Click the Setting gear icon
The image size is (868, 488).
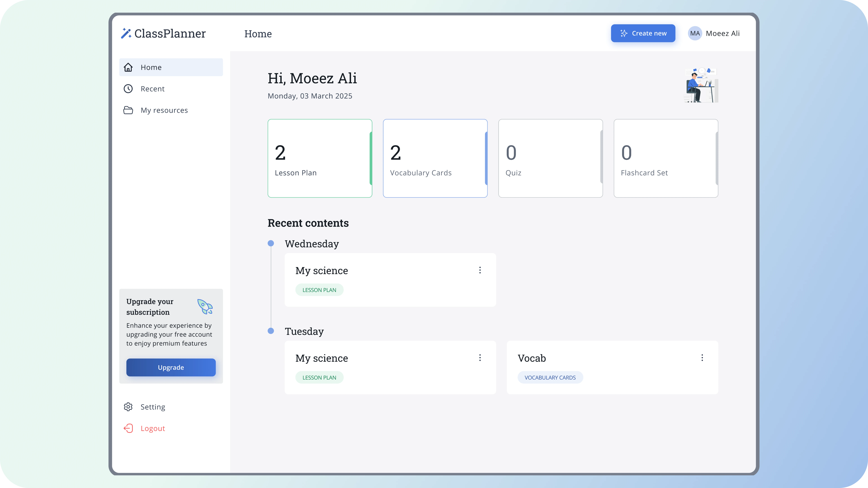[x=128, y=407]
